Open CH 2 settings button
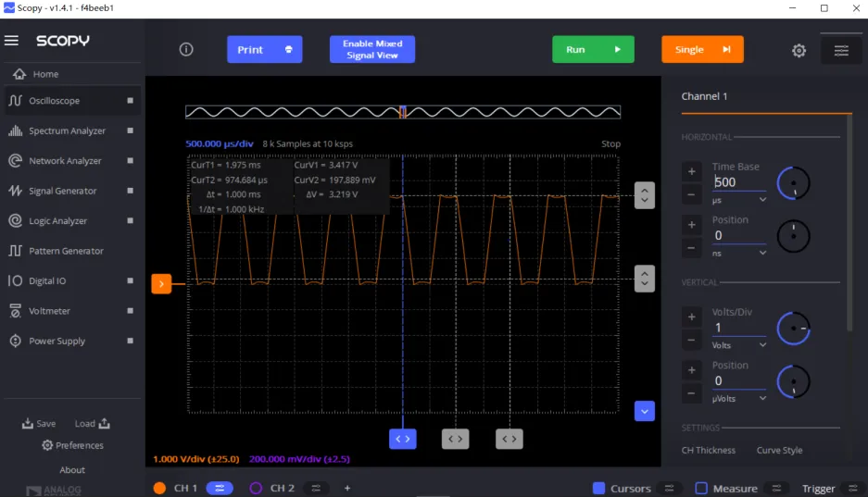 click(x=316, y=488)
